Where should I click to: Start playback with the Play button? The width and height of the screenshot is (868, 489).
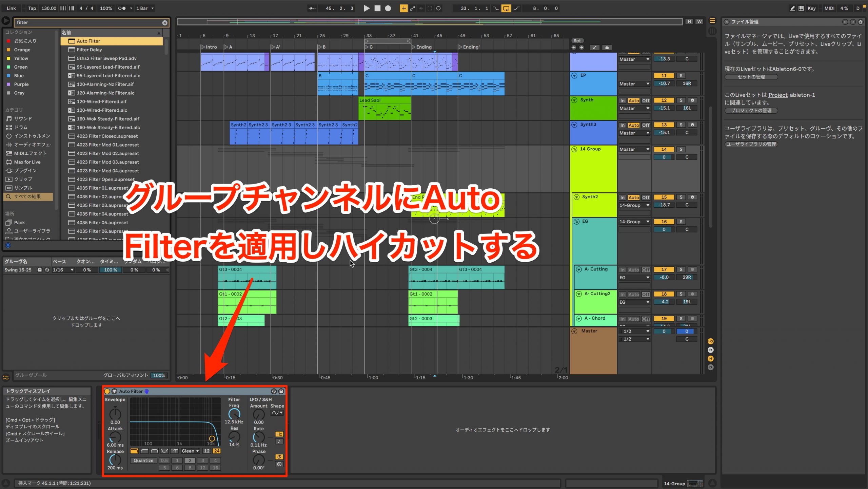367,8
